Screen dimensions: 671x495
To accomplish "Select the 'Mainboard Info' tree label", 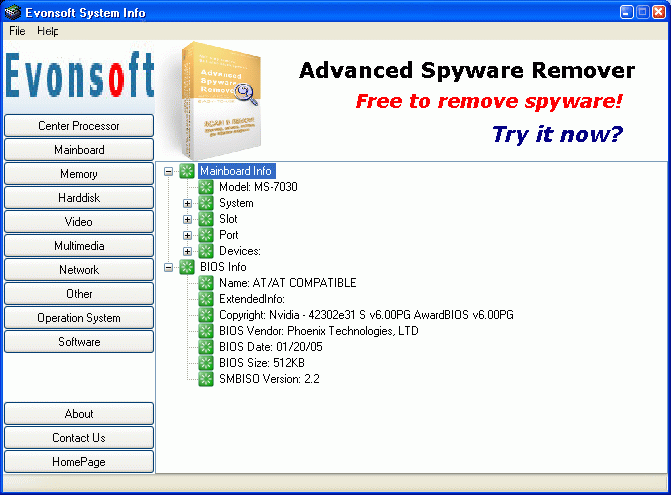I will [236, 171].
